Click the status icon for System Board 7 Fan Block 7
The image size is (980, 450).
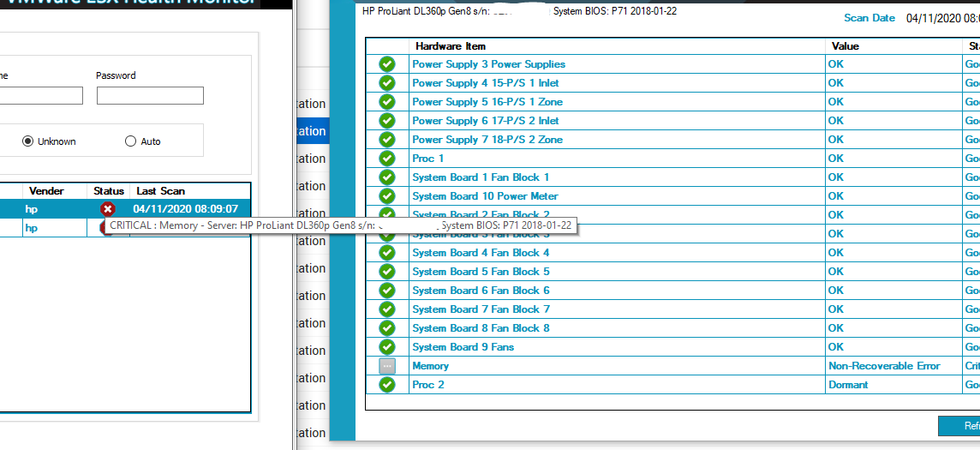tap(387, 309)
